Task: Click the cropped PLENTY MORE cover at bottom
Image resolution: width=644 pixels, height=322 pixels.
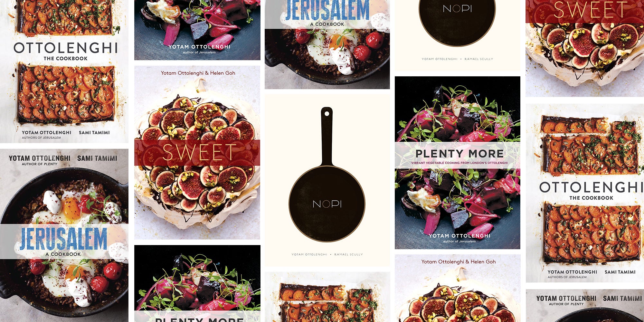Action: tap(197, 284)
